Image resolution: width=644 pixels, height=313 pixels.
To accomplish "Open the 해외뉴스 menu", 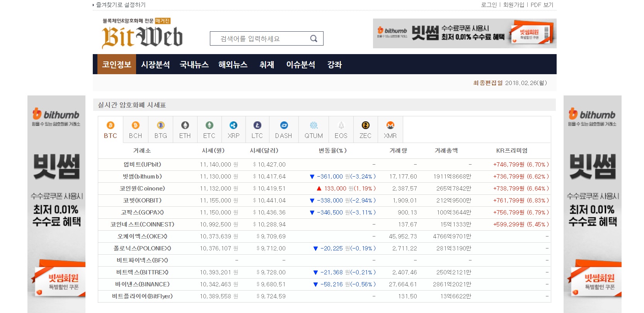I will [233, 65].
